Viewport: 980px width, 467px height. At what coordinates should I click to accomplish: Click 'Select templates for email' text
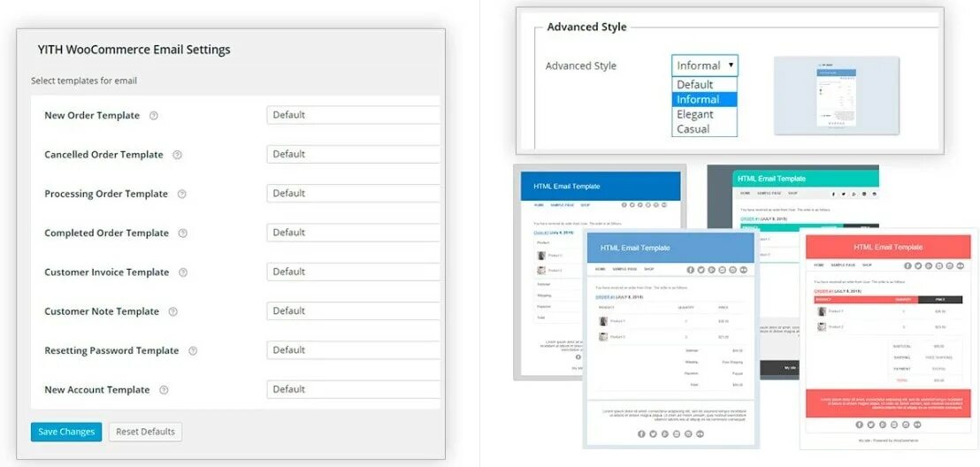pyautogui.click(x=84, y=80)
